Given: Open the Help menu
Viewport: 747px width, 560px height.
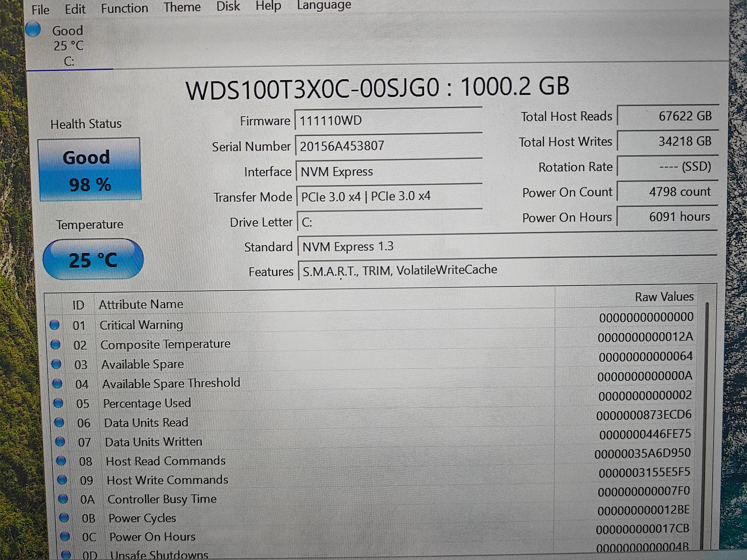Looking at the screenshot, I should (x=268, y=5).
